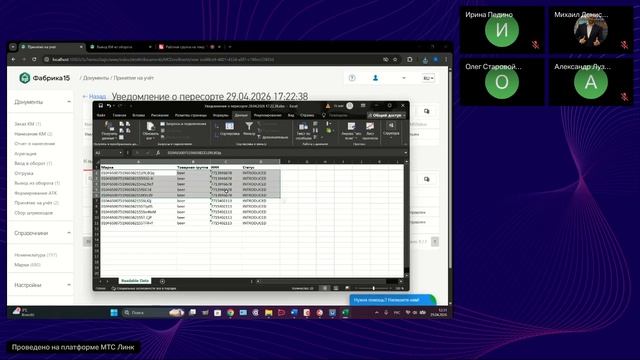
Task: Click the Общий доступ button in Excel
Action: [x=387, y=116]
